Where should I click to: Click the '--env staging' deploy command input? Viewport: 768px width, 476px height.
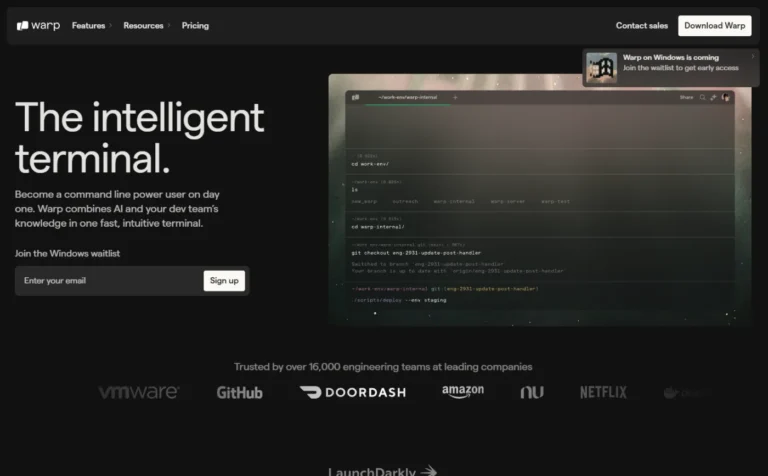(x=399, y=300)
